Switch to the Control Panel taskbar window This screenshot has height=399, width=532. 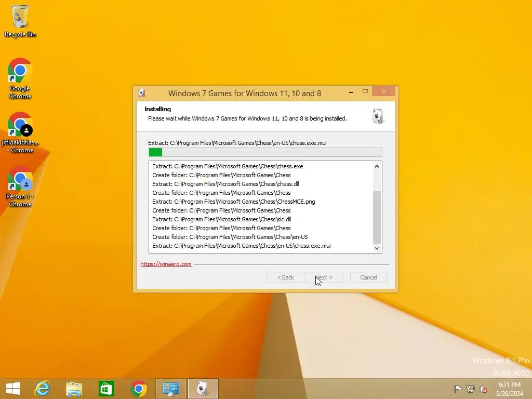tap(170, 389)
